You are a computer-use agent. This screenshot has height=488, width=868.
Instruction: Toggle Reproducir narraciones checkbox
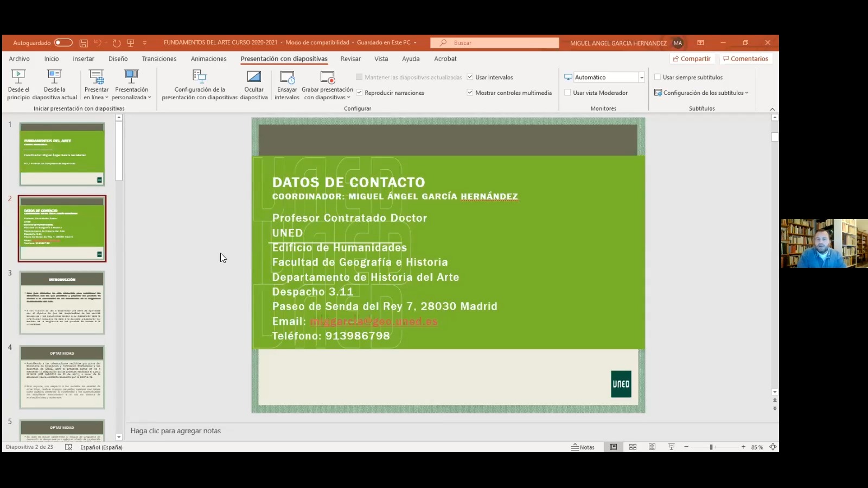pyautogui.click(x=359, y=93)
